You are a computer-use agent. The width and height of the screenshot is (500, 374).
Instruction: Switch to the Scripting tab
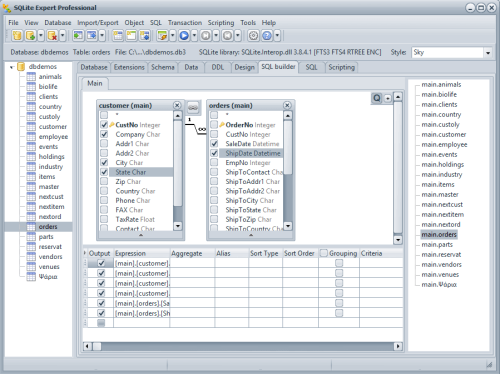(x=341, y=67)
